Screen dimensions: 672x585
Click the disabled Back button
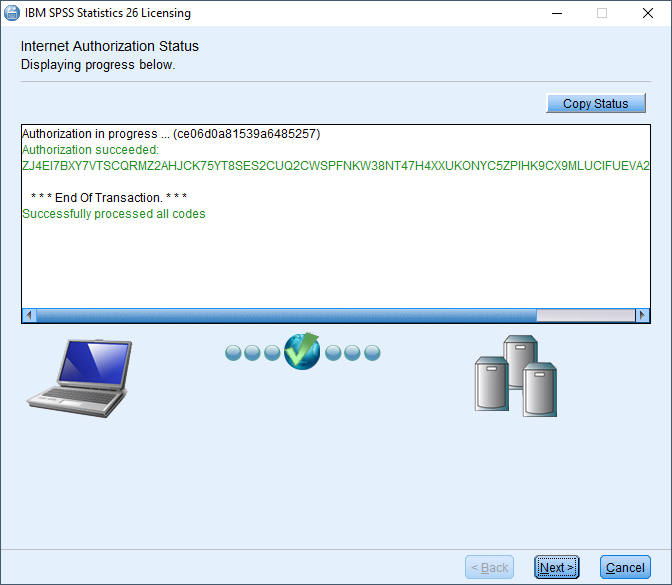pos(489,567)
